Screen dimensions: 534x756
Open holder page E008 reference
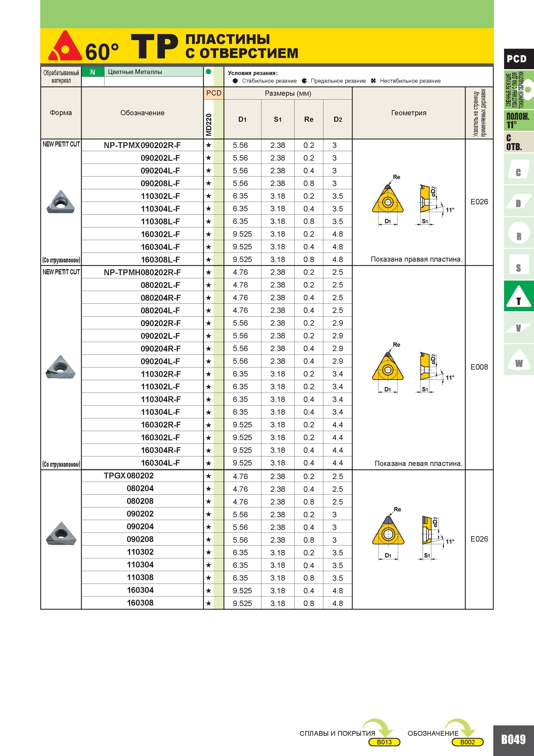coord(479,367)
